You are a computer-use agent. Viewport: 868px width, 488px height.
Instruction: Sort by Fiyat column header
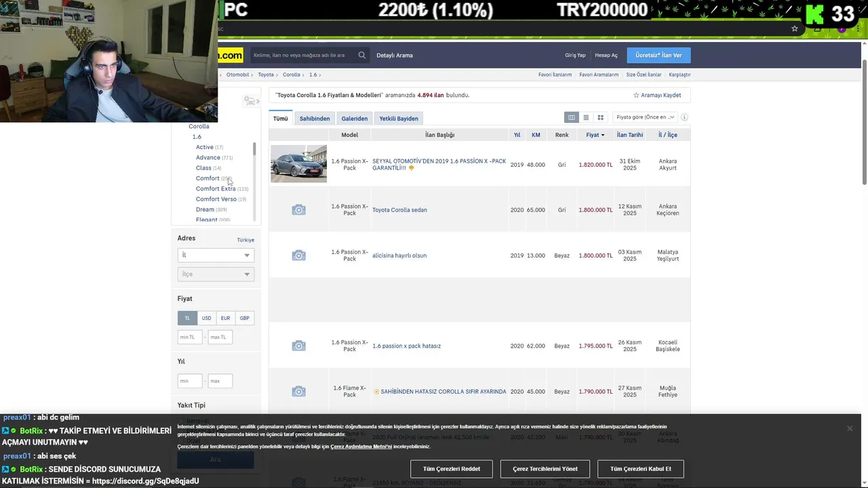click(x=595, y=135)
